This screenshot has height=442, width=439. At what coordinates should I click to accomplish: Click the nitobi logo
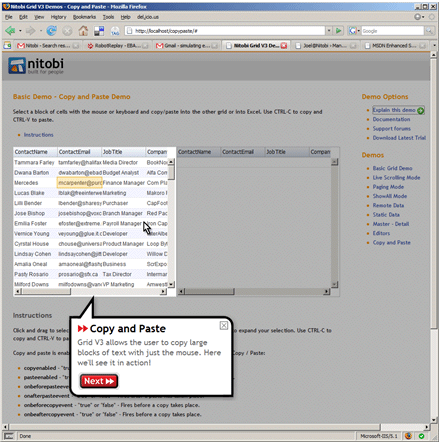click(x=36, y=65)
